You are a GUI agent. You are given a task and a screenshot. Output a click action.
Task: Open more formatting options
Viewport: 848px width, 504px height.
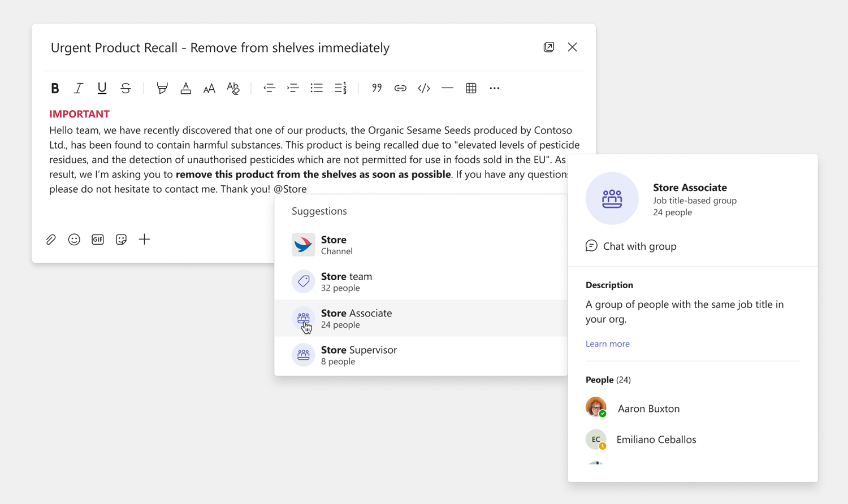495,88
